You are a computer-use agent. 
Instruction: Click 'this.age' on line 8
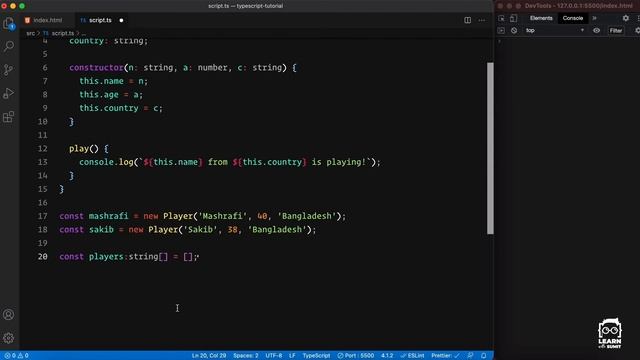(x=99, y=95)
